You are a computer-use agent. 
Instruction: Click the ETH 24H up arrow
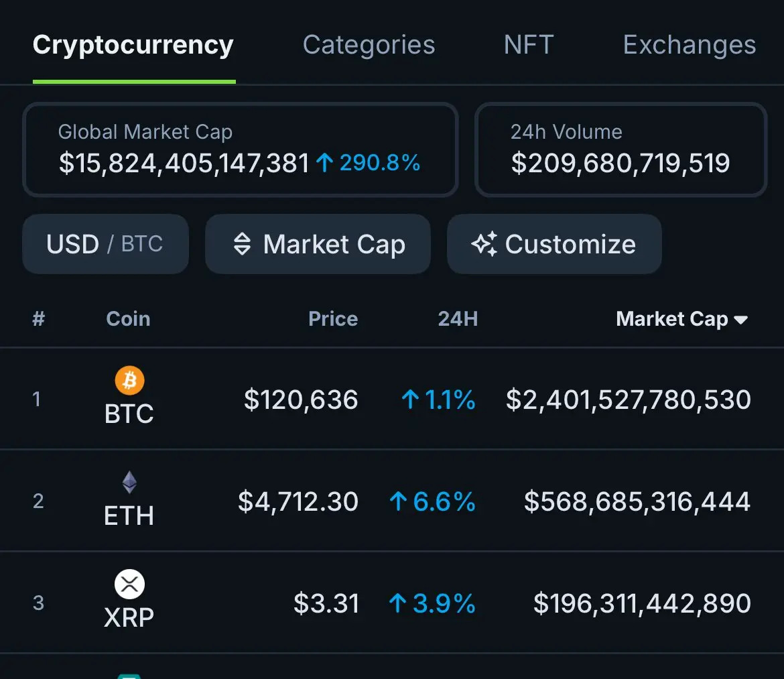398,501
